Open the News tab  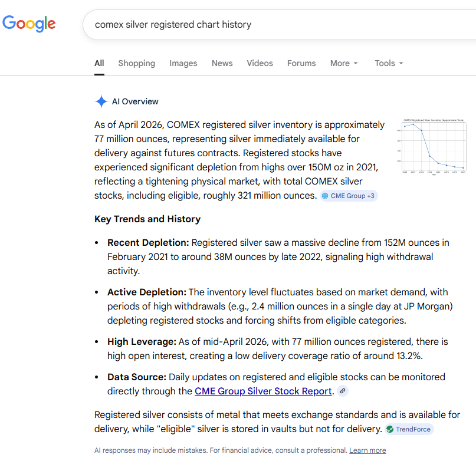[222, 63]
